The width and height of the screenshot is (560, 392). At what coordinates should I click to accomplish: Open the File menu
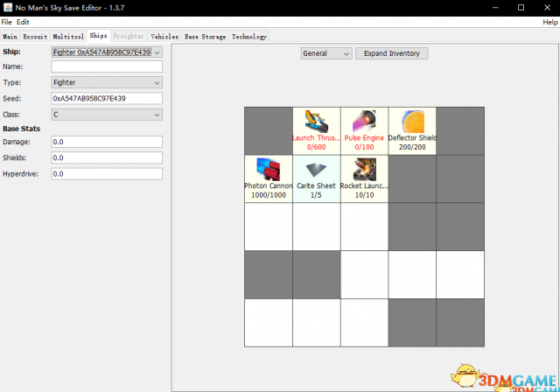pos(6,22)
